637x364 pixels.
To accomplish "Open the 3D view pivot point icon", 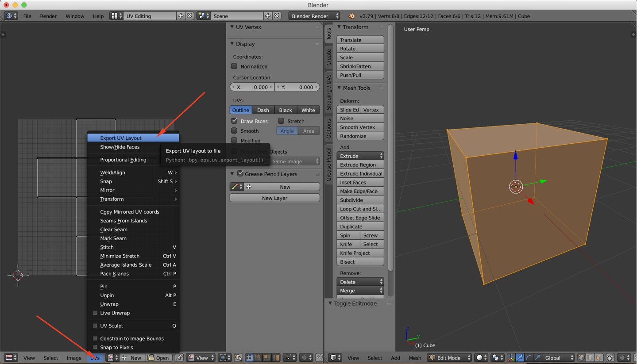I will [498, 357].
